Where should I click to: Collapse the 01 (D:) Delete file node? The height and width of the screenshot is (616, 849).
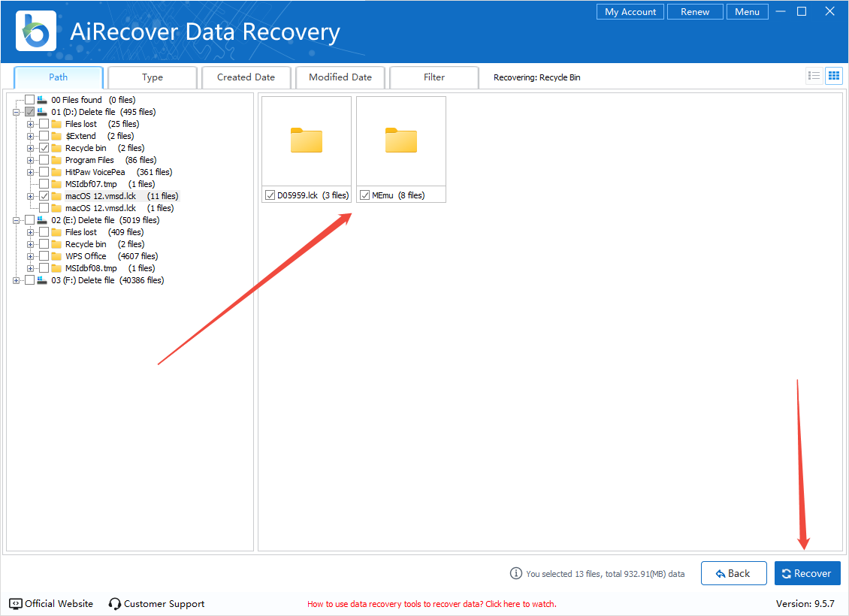(17, 112)
